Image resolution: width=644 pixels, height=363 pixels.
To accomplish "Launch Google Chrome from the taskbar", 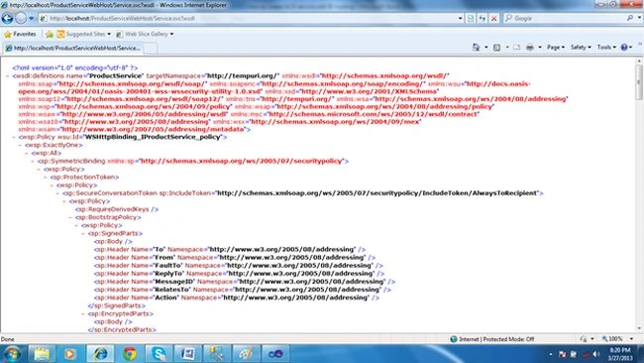I will point(130,353).
